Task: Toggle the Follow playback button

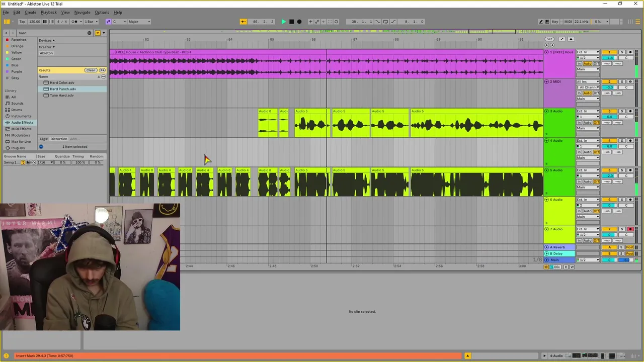Action: (243, 22)
